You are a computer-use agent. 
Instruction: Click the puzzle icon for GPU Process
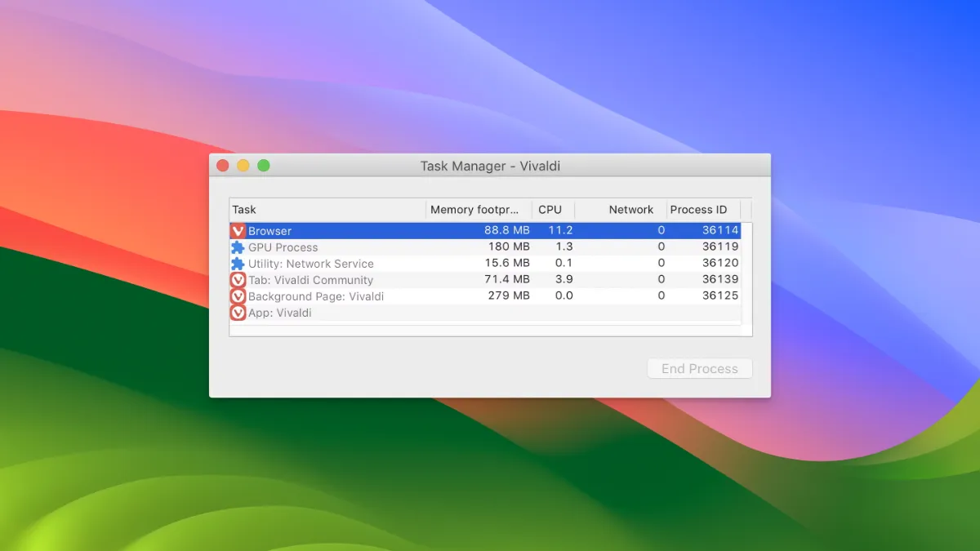click(x=238, y=247)
